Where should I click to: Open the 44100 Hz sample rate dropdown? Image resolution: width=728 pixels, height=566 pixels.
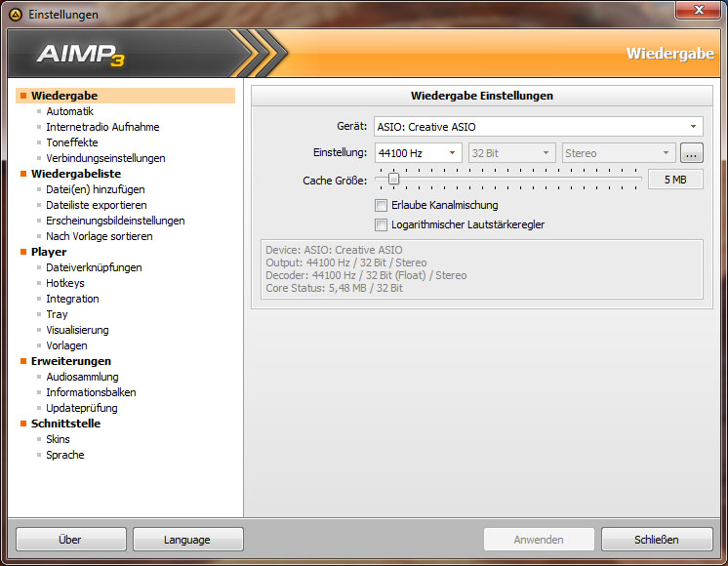tap(418, 153)
